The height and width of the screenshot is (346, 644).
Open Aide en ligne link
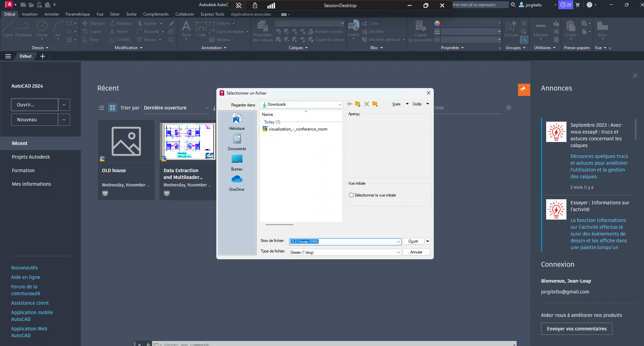point(25,277)
